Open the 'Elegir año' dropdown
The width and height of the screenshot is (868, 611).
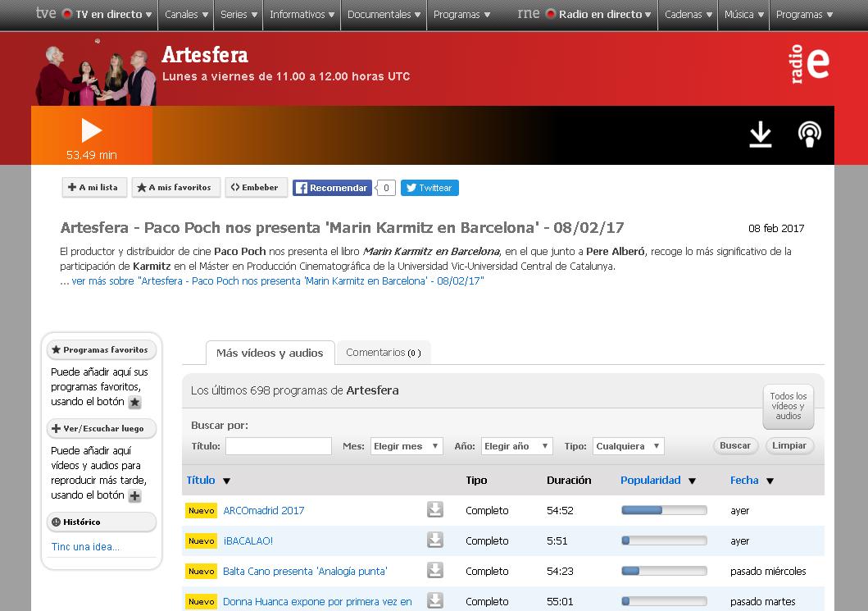[x=516, y=446]
